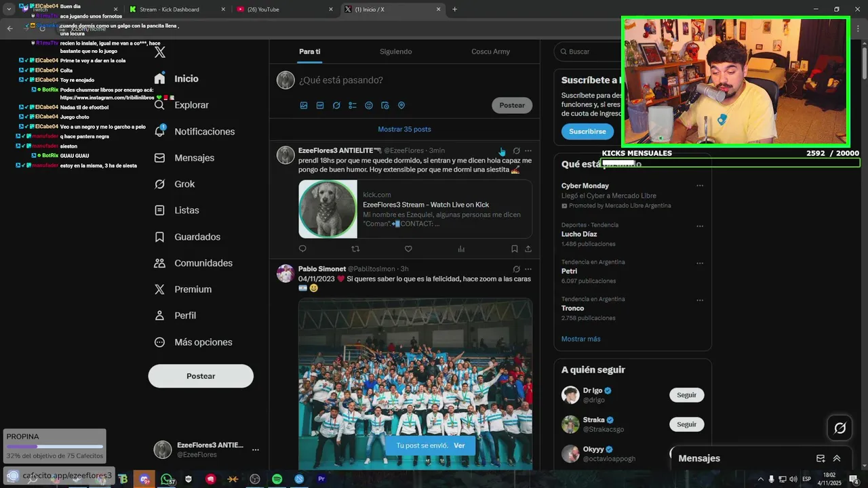The image size is (868, 488).
Task: Open Más opciones in the sidebar
Action: 193,342
